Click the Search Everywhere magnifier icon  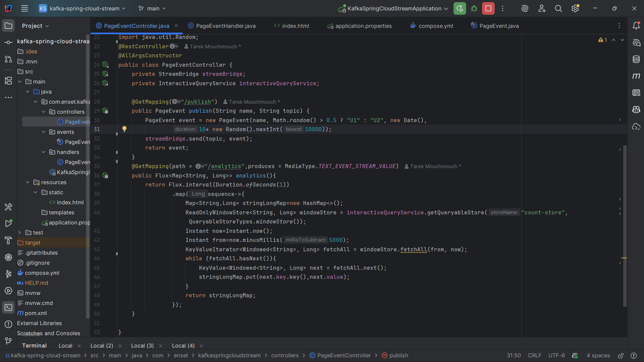click(558, 9)
